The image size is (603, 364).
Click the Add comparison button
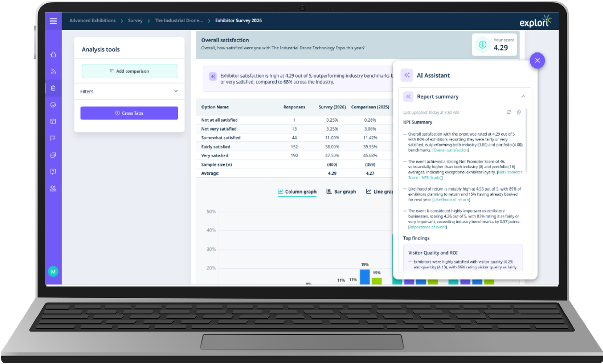coord(129,71)
